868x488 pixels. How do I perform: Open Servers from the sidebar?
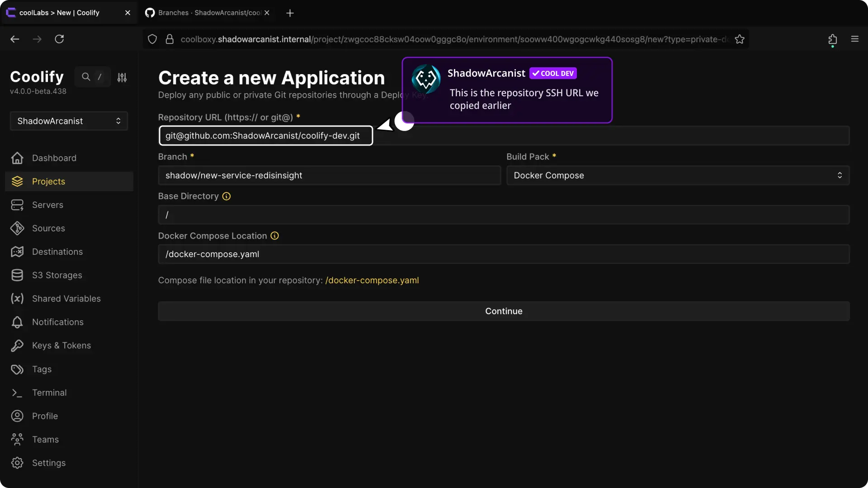47,205
